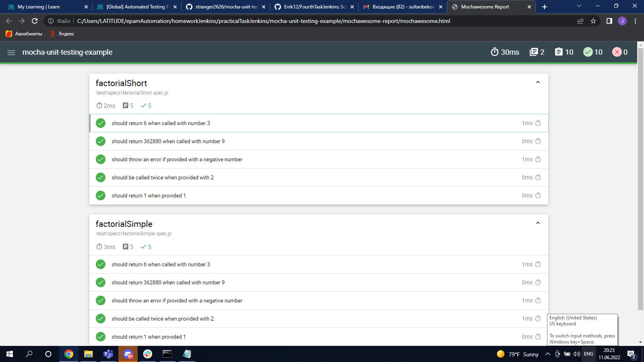Expand factorialShort 'should be called twice' test
Screen dimensions: 644x362
coord(319,177)
